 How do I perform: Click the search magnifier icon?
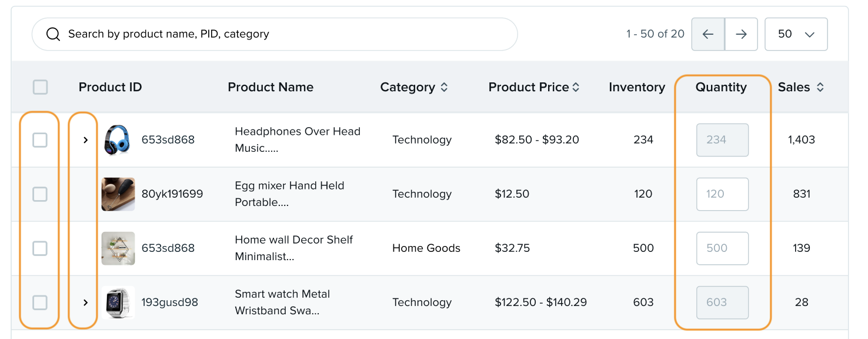click(x=53, y=34)
